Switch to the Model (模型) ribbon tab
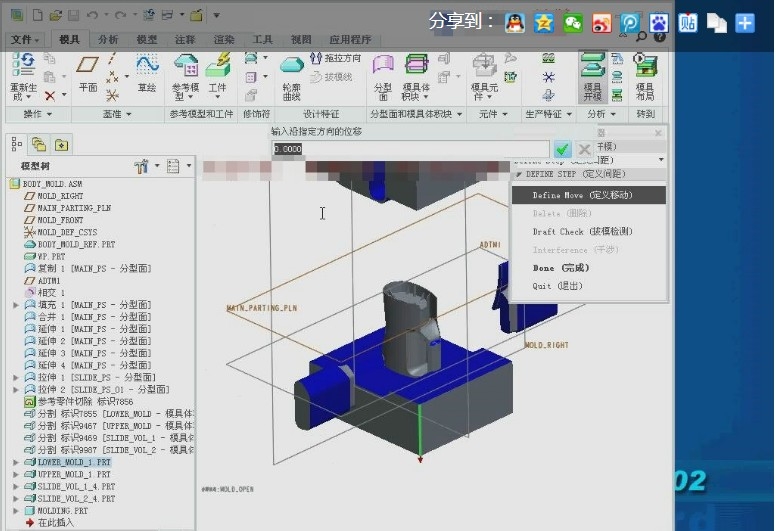This screenshot has width=776, height=531. (x=146, y=40)
